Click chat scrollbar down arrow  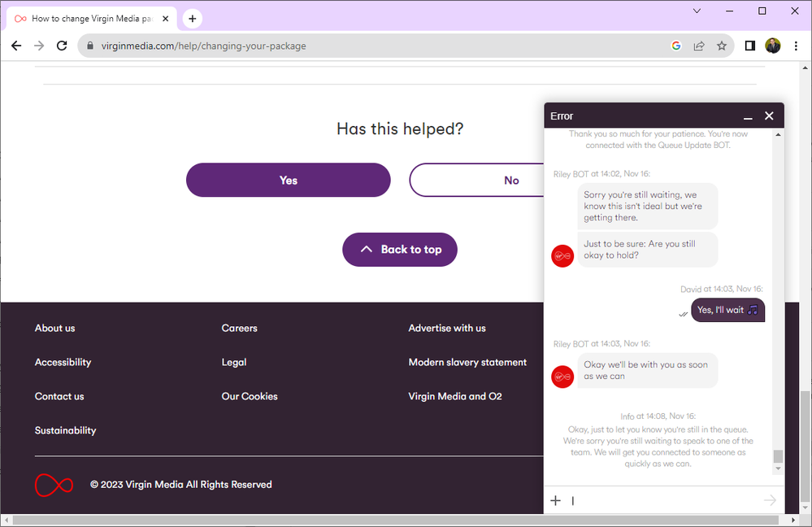click(x=778, y=469)
